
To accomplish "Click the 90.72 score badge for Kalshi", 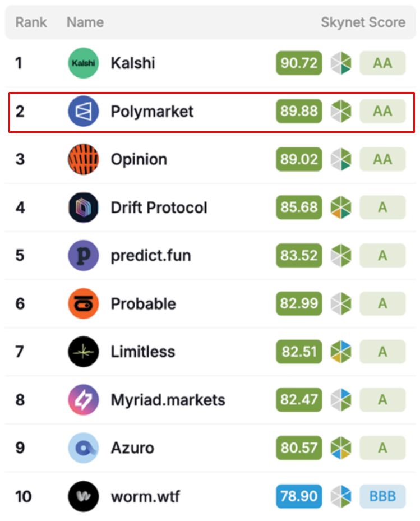I will (299, 63).
